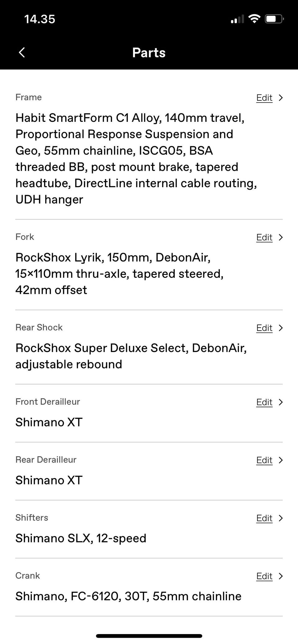Tap the chevron in the Rear Shock row
Viewport: 298px width, 644px height.
coord(281,328)
